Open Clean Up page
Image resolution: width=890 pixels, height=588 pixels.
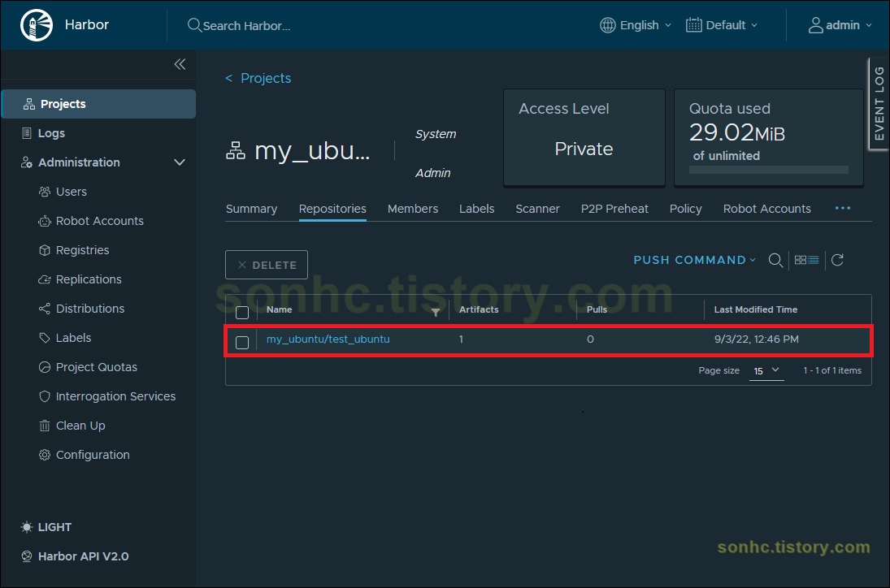click(x=80, y=426)
